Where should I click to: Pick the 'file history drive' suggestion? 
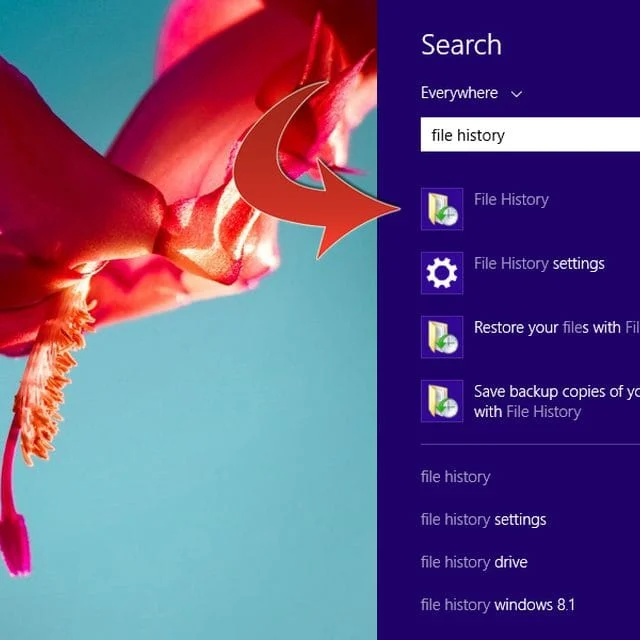point(474,562)
